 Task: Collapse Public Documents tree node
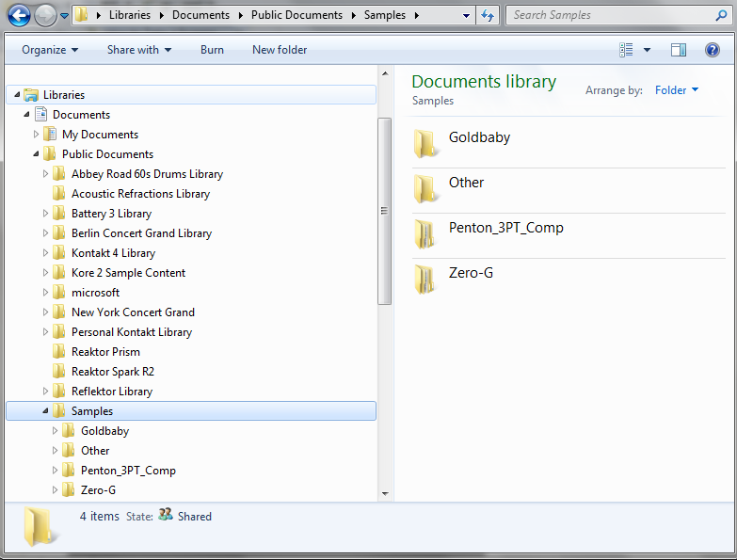click(36, 154)
